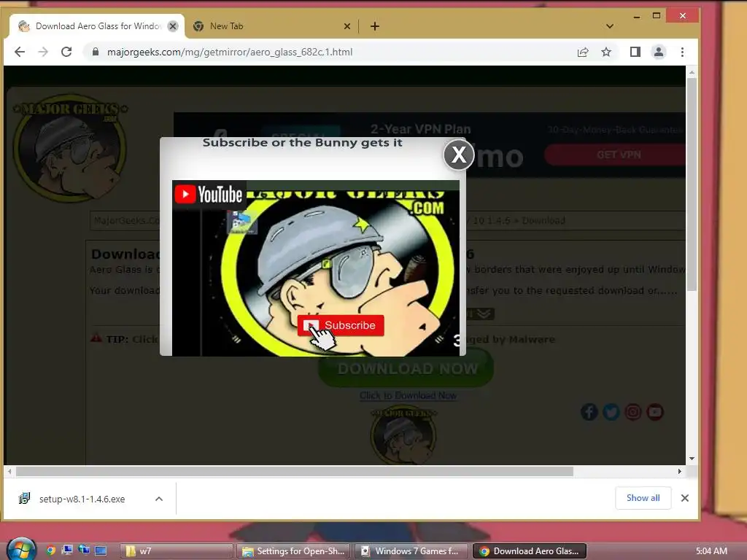Image resolution: width=747 pixels, height=560 pixels.
Task: Bookmark this page with the star icon
Action: click(x=606, y=52)
